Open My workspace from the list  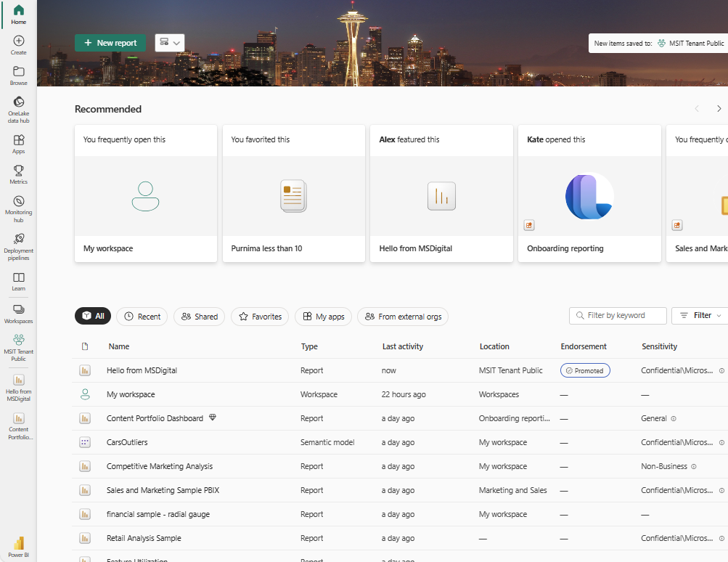131,394
